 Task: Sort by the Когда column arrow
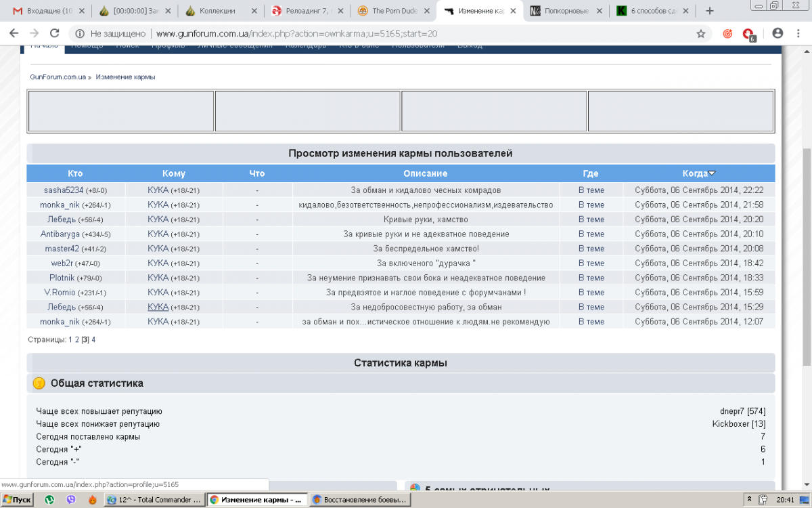(712, 173)
